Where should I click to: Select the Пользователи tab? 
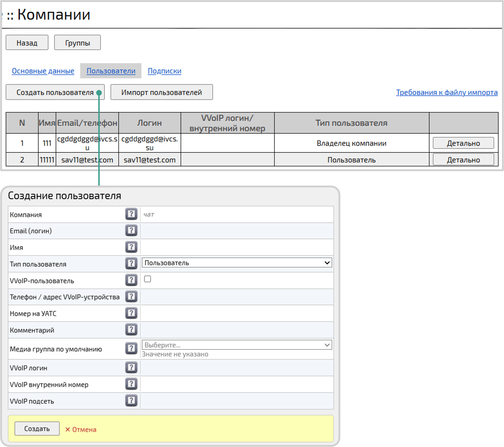click(111, 71)
